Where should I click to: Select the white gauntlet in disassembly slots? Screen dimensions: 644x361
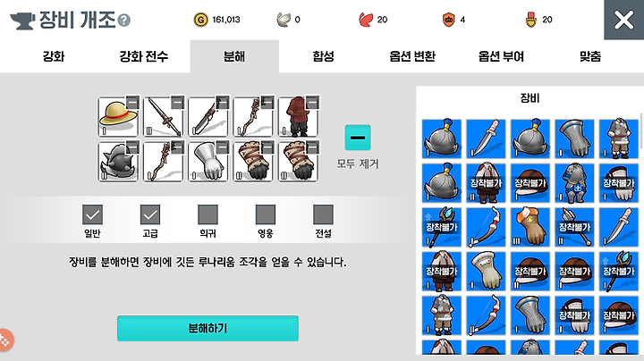(208, 161)
